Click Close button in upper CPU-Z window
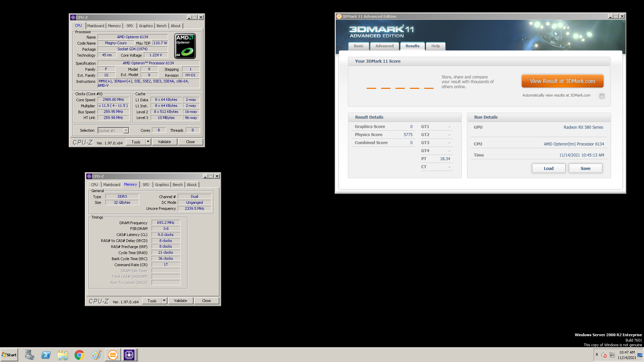Viewport: 644px width, 362px height. [190, 142]
